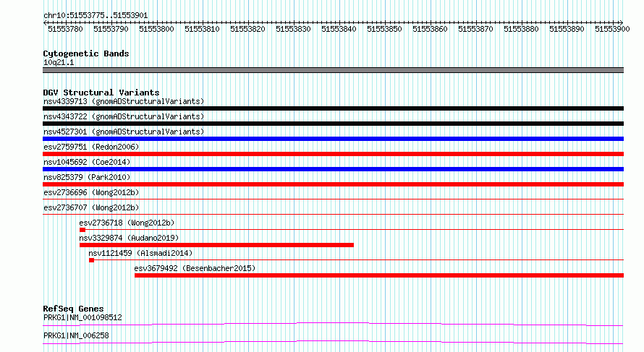
Task: Click the gray 10q21.1 cytogenetic band bar
Action: pyautogui.click(x=333, y=70)
